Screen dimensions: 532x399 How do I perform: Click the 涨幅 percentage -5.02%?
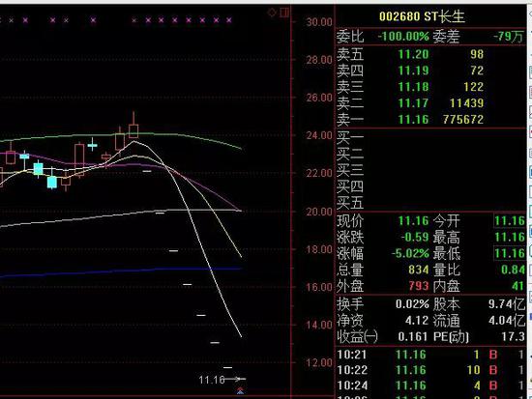point(410,253)
